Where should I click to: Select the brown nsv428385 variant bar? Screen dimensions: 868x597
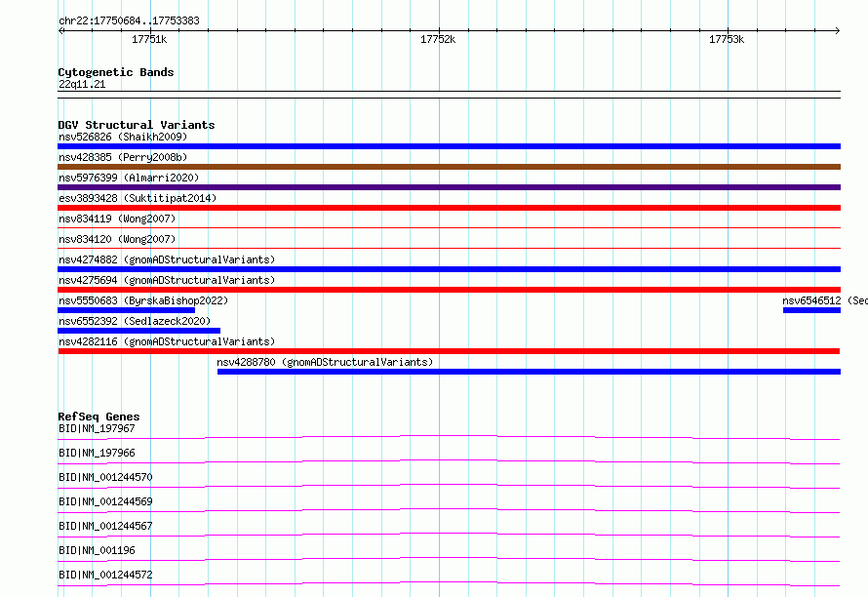pos(449,167)
